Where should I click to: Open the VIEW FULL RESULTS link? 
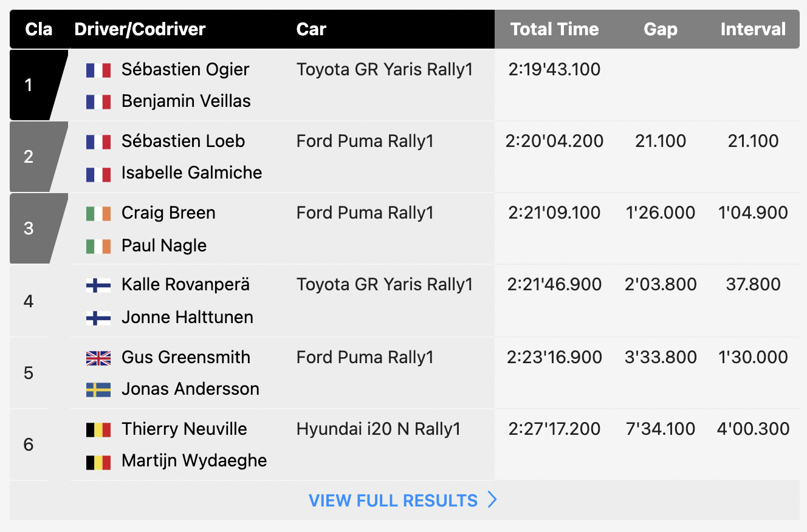click(x=393, y=500)
